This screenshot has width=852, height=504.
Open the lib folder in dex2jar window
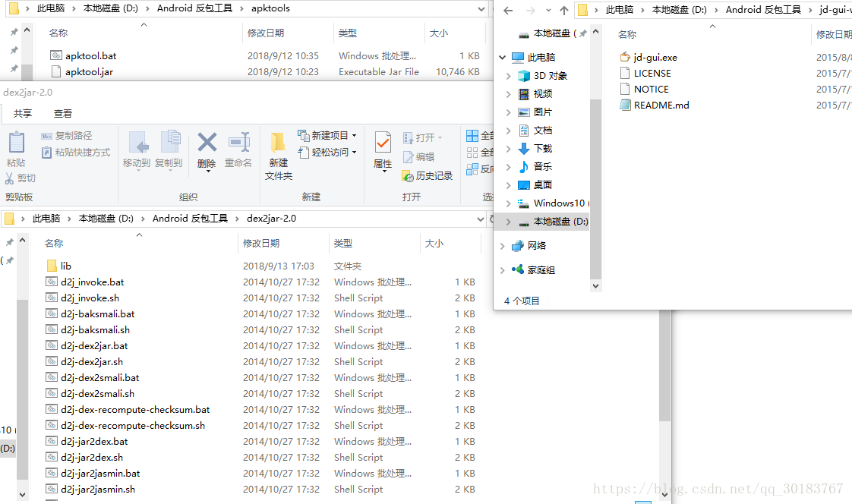pyautogui.click(x=66, y=266)
